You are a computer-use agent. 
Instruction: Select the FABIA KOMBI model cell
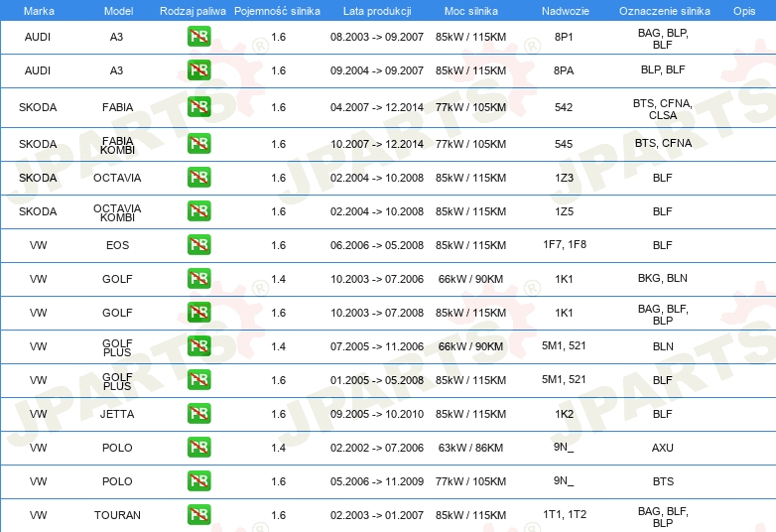coord(117,146)
